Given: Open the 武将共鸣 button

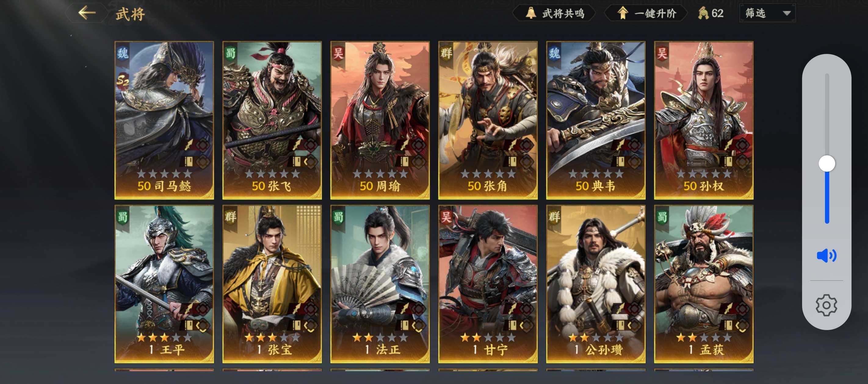Looking at the screenshot, I should (x=554, y=13).
